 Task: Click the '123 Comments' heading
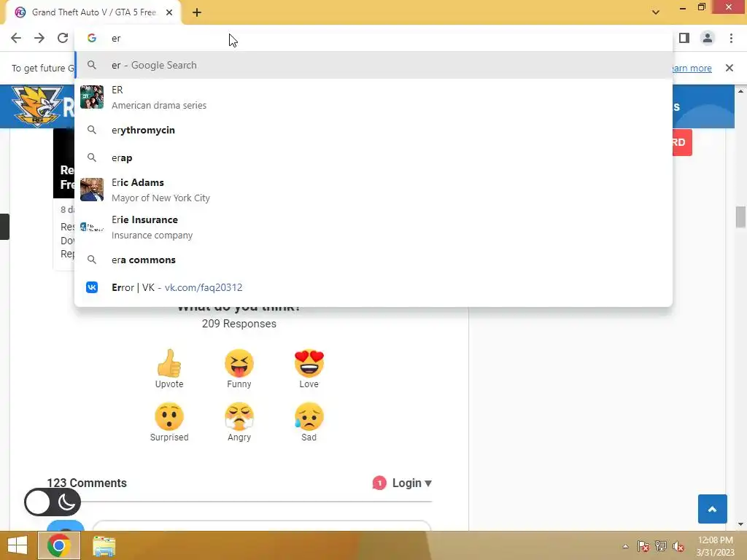pos(87,483)
